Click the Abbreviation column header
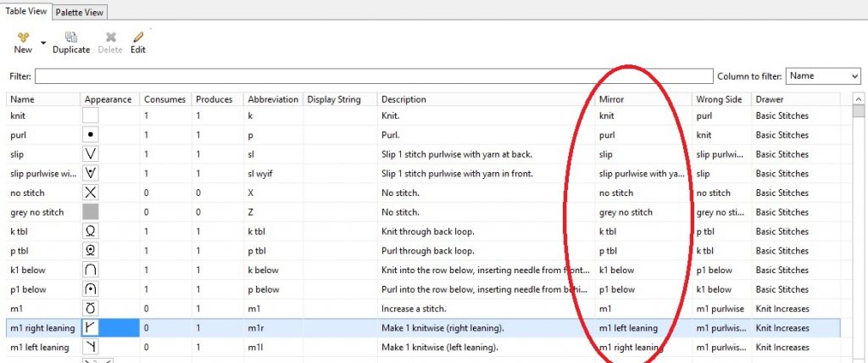868x363 pixels. pos(274,99)
